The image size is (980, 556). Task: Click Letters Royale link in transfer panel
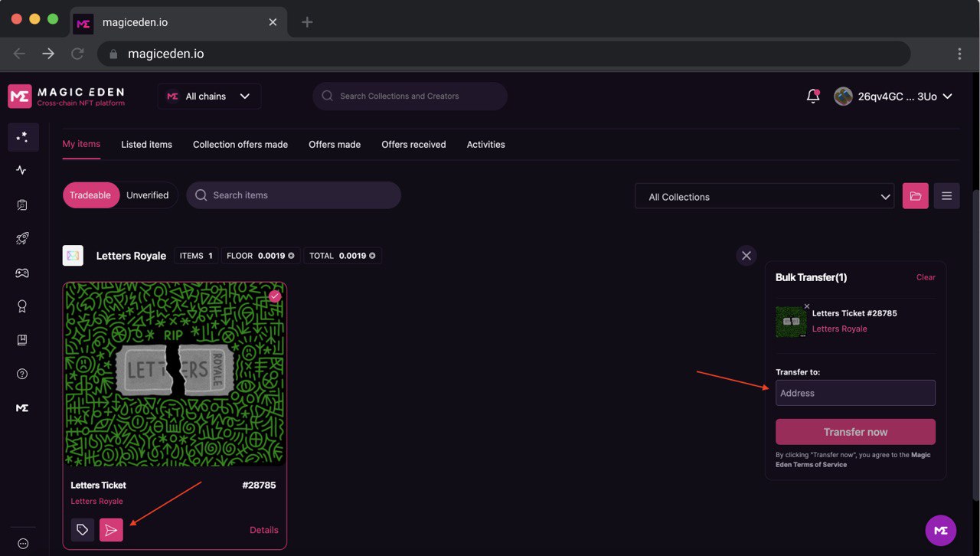coord(839,329)
